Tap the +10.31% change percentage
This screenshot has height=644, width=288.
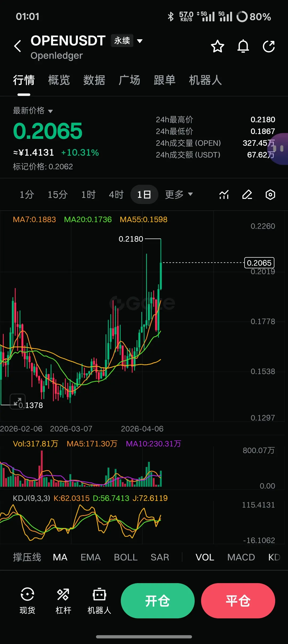click(80, 152)
